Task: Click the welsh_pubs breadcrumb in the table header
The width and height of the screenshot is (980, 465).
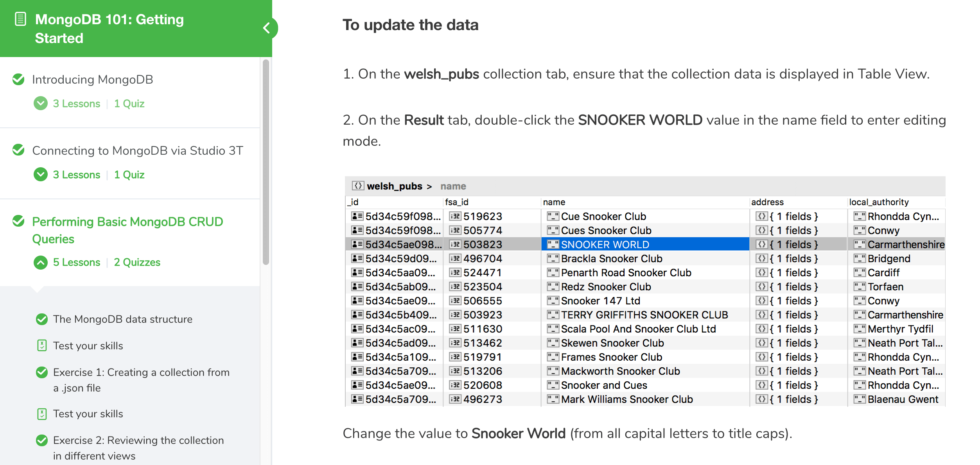Action: click(x=395, y=186)
